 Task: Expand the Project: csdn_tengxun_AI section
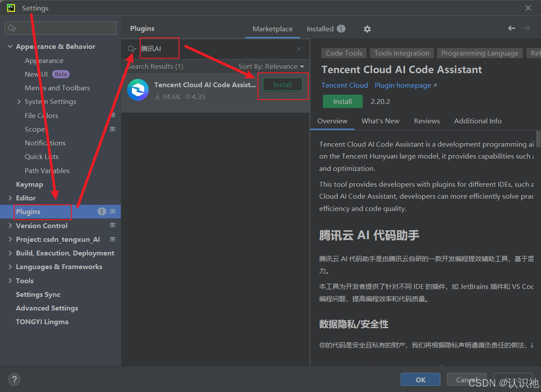coord(10,240)
